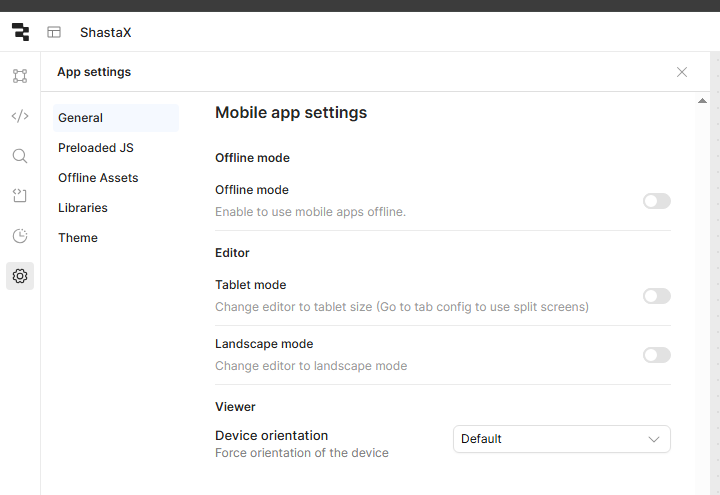
Task: Click the scrollbar up arrow
Action: (x=702, y=101)
